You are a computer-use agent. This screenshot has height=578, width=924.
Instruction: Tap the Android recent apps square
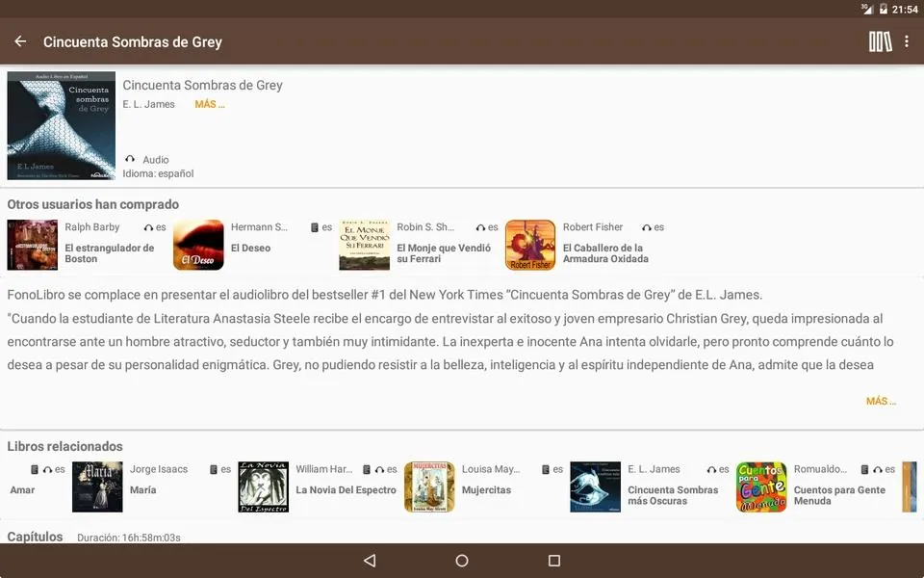click(x=554, y=561)
